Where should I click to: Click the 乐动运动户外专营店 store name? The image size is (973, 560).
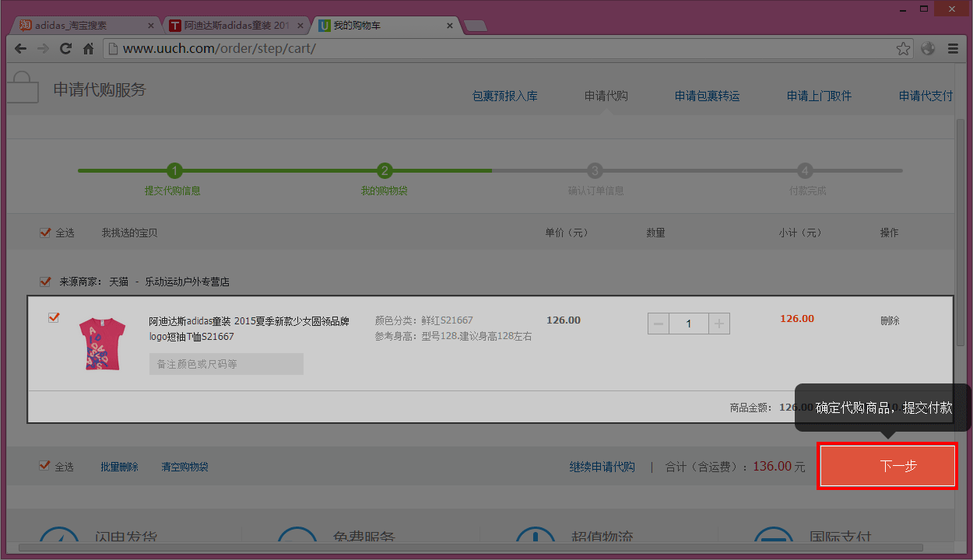[x=188, y=282]
